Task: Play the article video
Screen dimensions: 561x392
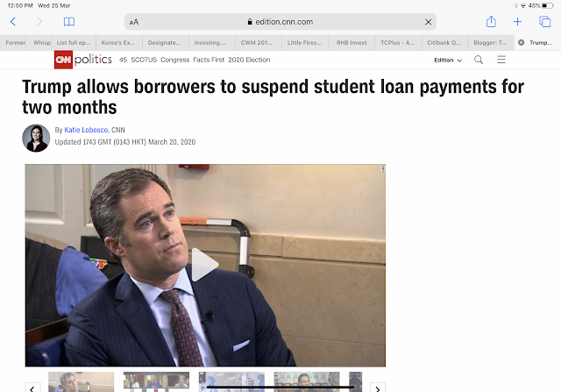Action: (205, 265)
